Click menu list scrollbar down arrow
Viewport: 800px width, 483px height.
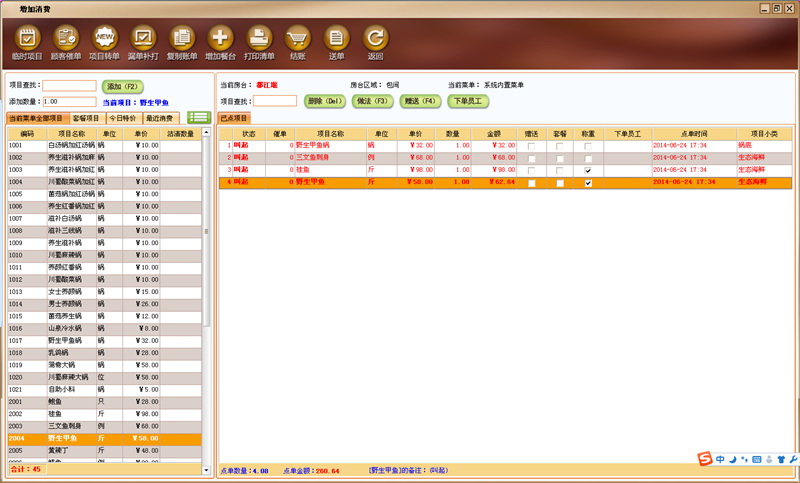206,470
